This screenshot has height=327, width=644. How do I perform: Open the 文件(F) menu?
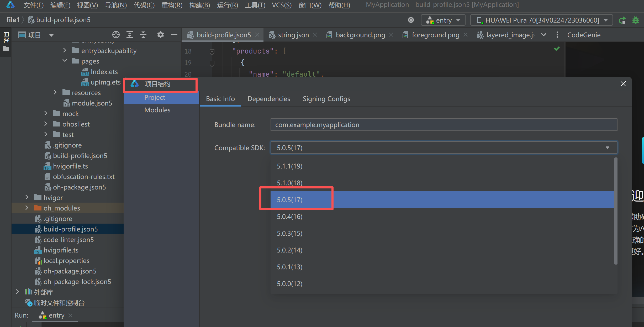(33, 5)
